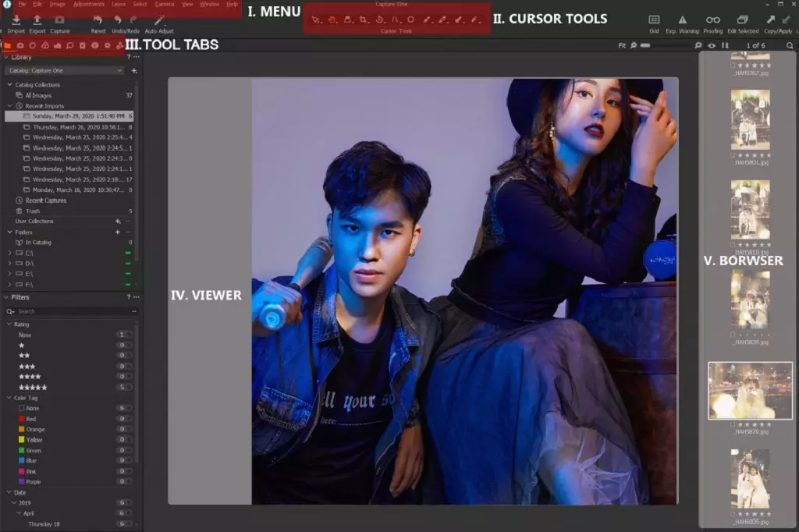Open the Details tool tab magnifier icon
Screen dimensions: 799x532
point(69,46)
